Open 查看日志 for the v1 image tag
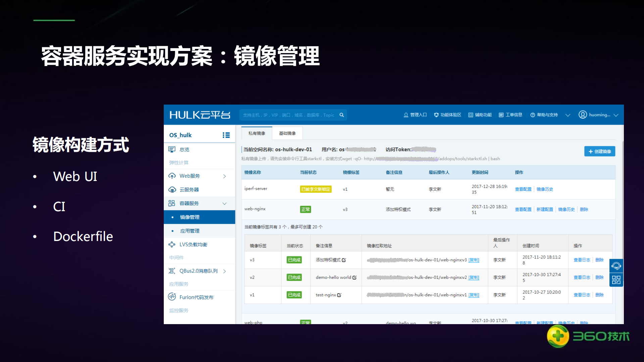 (582, 295)
